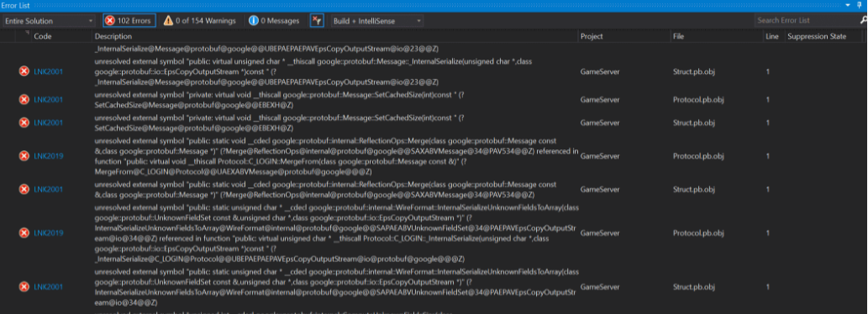Screen dimensions: 868x314
Task: Open LNK2019 link for InternalSerializeUnknownFieldsToArray error
Action: [49, 233]
